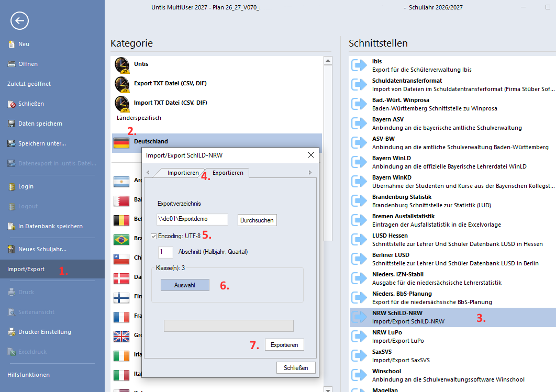Click the Untis clock category icon
Viewport: 556px width, 392px height.
pos(121,65)
